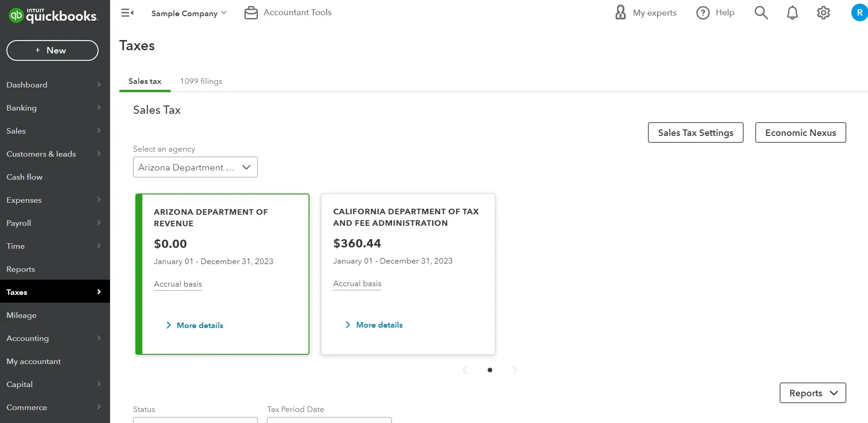868x423 pixels.
Task: Open Accountant Tools briefcase icon
Action: pyautogui.click(x=251, y=13)
